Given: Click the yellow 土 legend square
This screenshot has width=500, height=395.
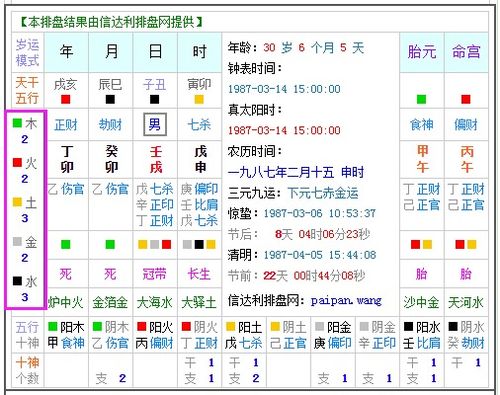Looking at the screenshot, I should click(x=17, y=202).
